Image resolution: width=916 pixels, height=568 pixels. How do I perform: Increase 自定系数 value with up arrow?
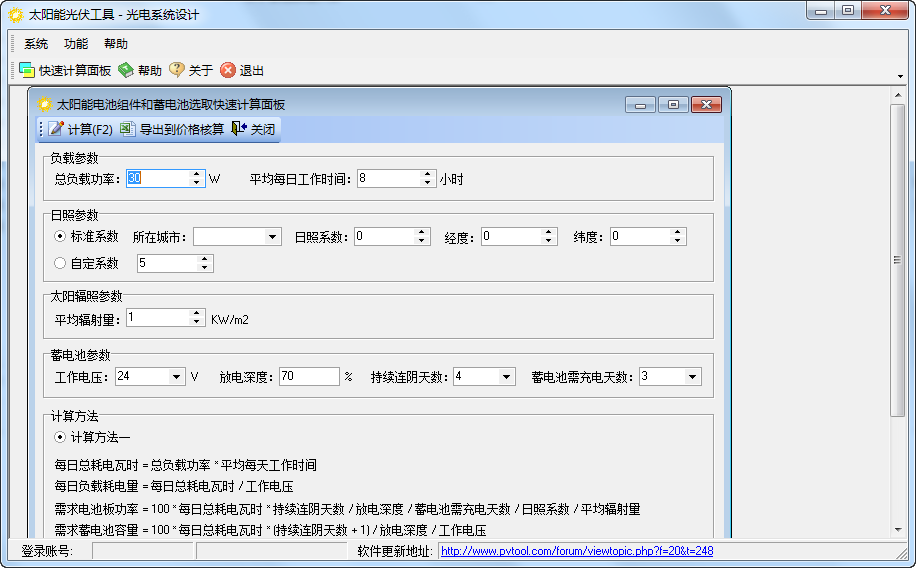pyautogui.click(x=204, y=259)
